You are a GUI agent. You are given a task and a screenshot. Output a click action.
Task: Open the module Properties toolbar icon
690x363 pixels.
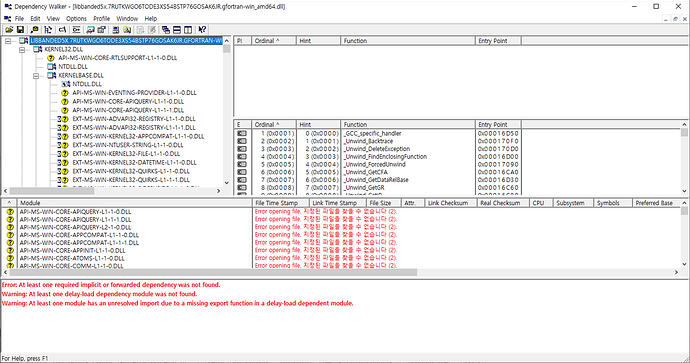102,29
